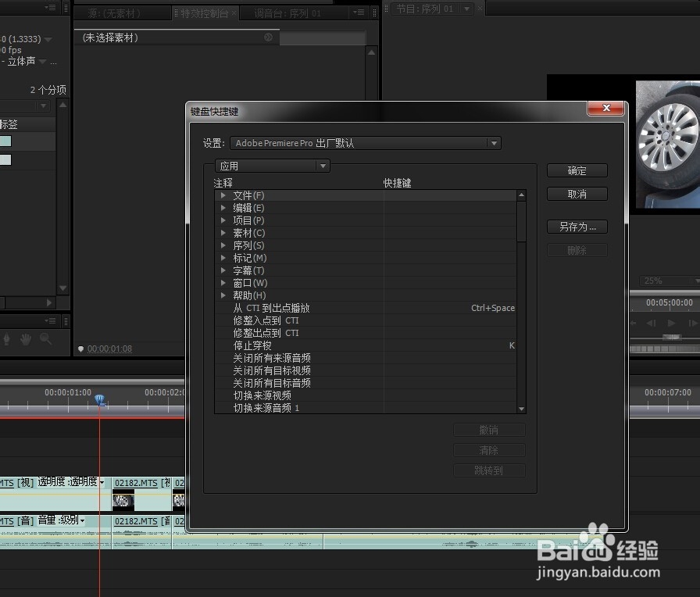Screen dimensions: 700x597
Task: Select 关闭所有目标音频 row
Action: click(x=365, y=383)
